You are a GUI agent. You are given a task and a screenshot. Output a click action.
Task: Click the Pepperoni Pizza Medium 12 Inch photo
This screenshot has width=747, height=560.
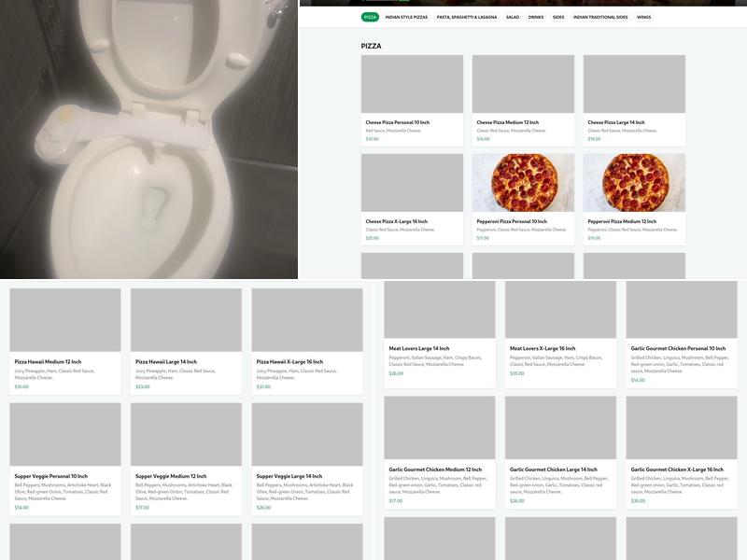click(634, 183)
